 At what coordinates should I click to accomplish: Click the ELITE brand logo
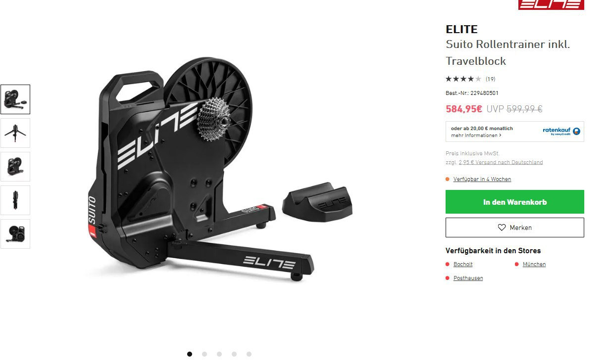[x=551, y=4]
